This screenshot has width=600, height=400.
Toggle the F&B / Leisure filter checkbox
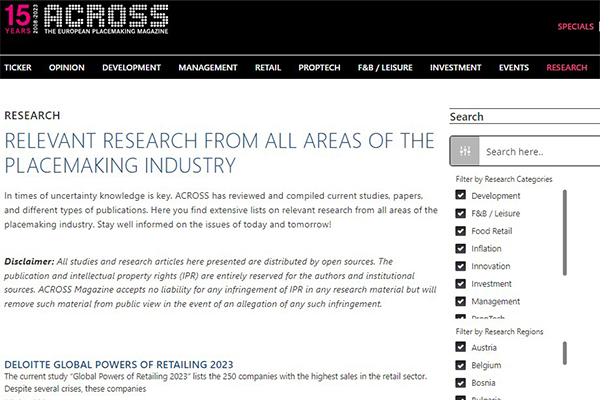(461, 213)
